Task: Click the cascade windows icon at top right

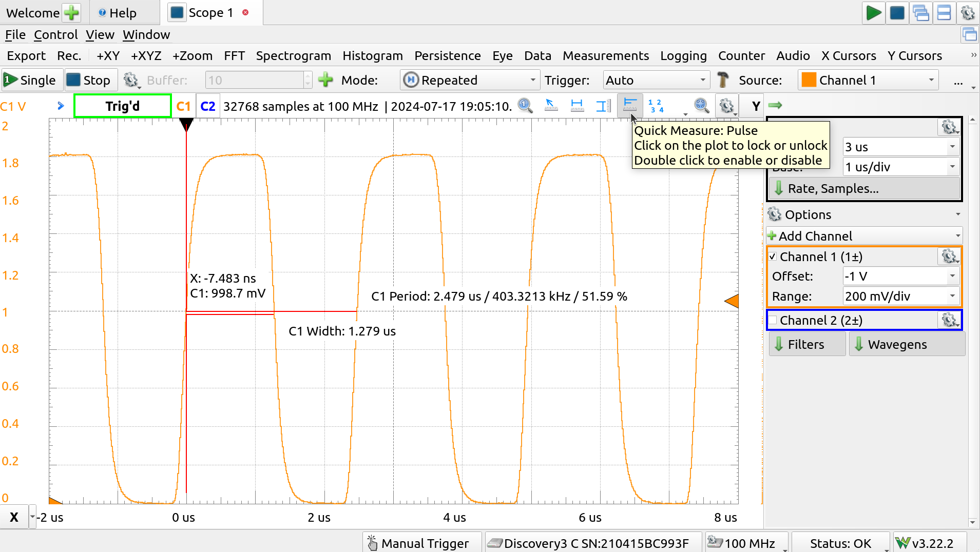Action: coord(921,12)
